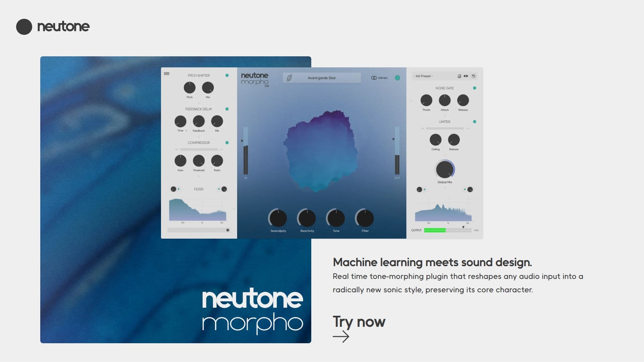Click the blue morphing blob visualizer
Image resolution: width=644 pixels, height=362 pixels.
(x=320, y=151)
